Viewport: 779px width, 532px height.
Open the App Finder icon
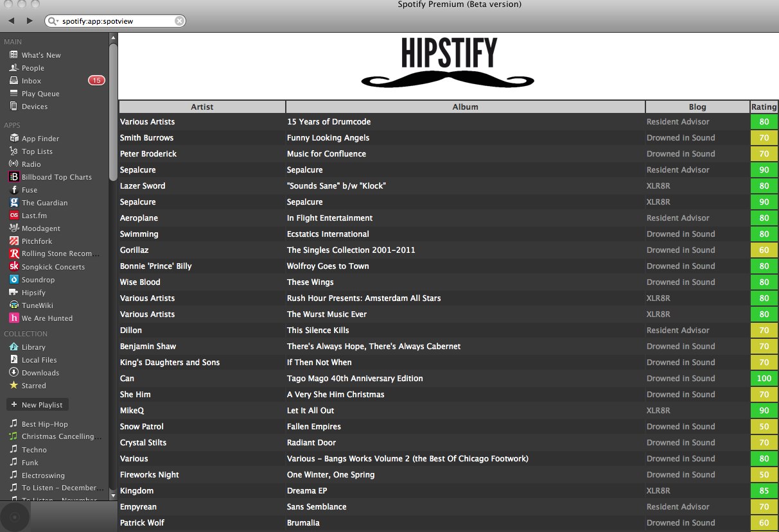tap(13, 139)
